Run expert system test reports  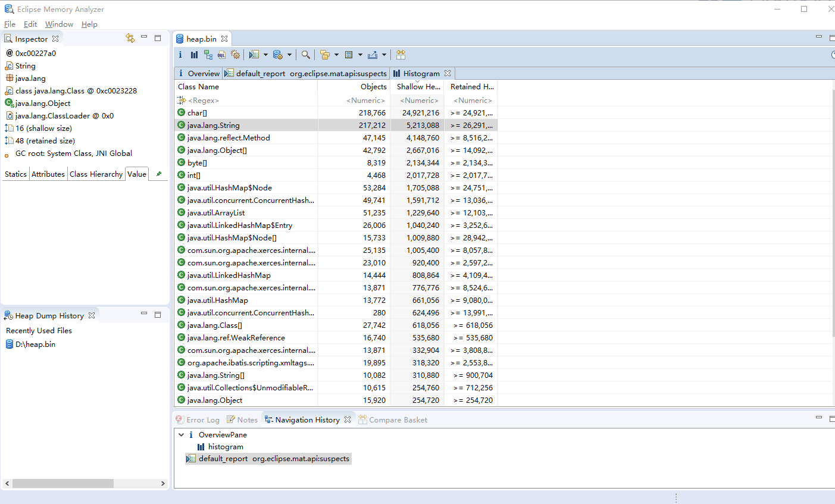[x=254, y=55]
